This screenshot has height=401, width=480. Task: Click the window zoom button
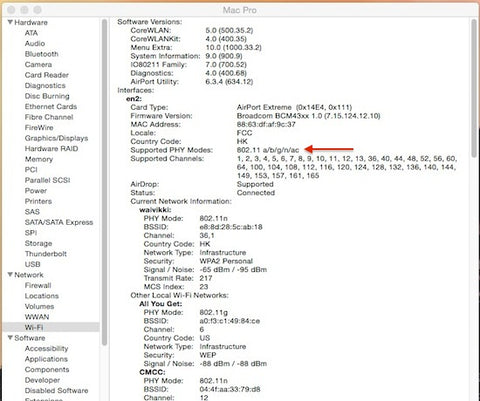[x=38, y=10]
